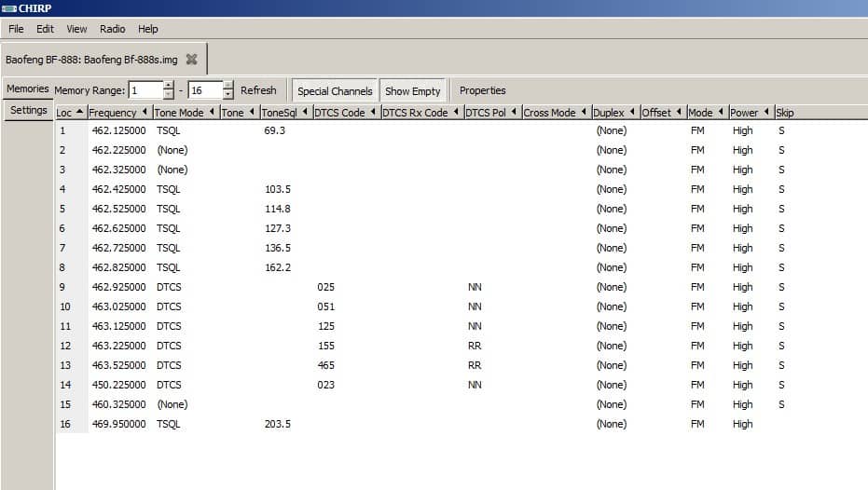Select the Skip S value in row 15
Viewport: 868px width, 490px height.
pos(781,404)
